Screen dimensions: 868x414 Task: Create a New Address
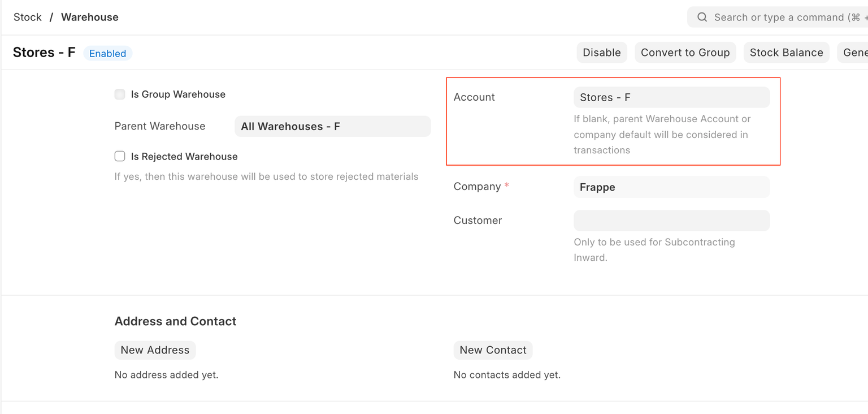(x=155, y=350)
